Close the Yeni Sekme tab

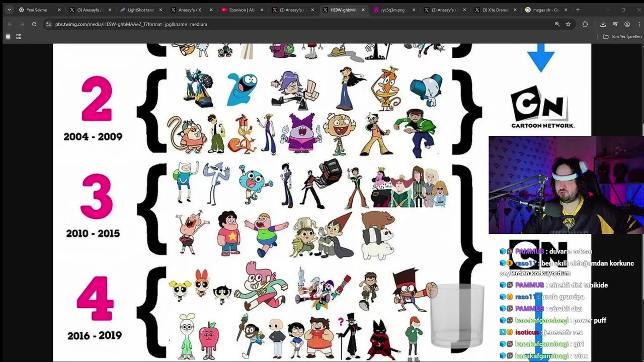tap(59, 10)
